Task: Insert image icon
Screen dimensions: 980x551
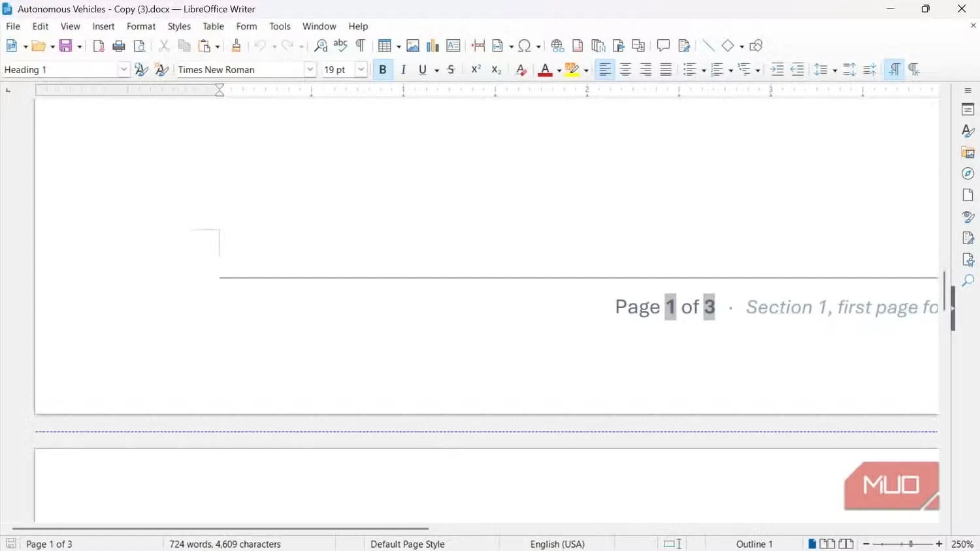Action: pos(413,46)
